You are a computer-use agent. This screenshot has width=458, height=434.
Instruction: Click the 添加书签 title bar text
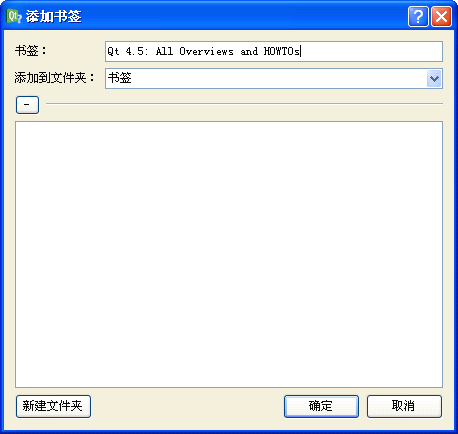point(53,16)
